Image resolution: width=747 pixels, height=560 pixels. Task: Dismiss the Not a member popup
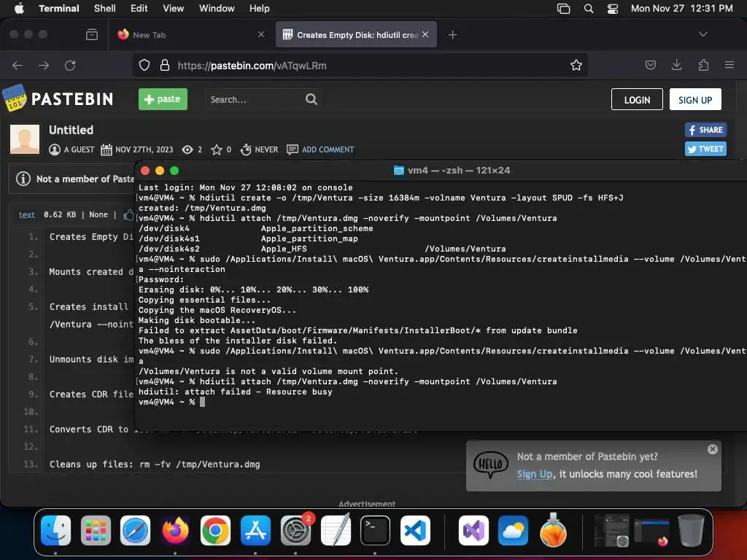coord(712,449)
